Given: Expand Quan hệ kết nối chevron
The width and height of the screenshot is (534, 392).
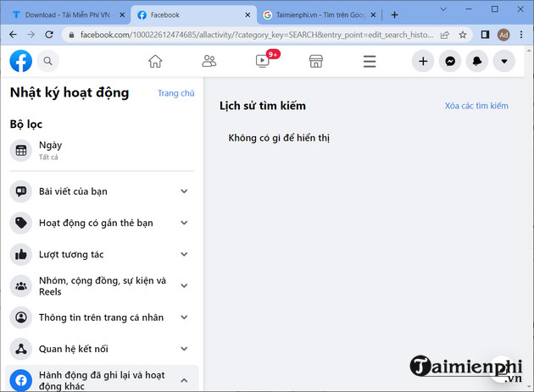Looking at the screenshot, I should (184, 349).
